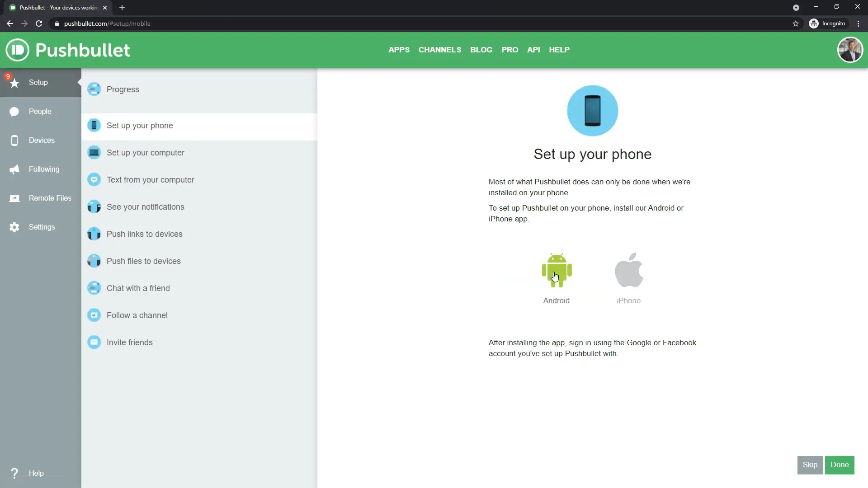868x488 pixels.
Task: Select People in the left sidebar
Action: [40, 111]
